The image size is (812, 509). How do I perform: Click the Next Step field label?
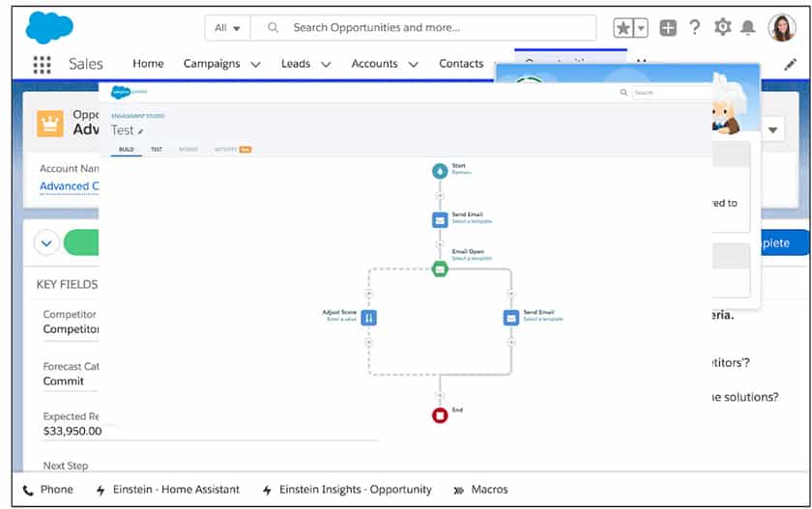click(x=66, y=466)
